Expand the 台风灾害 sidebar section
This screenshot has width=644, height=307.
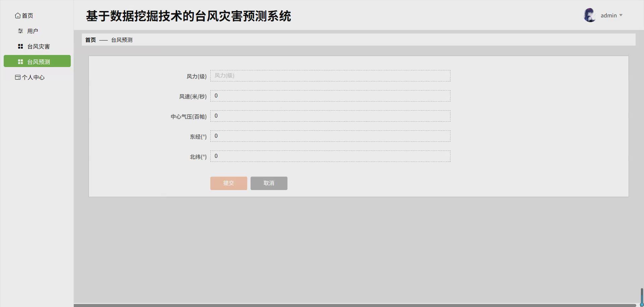38,46
